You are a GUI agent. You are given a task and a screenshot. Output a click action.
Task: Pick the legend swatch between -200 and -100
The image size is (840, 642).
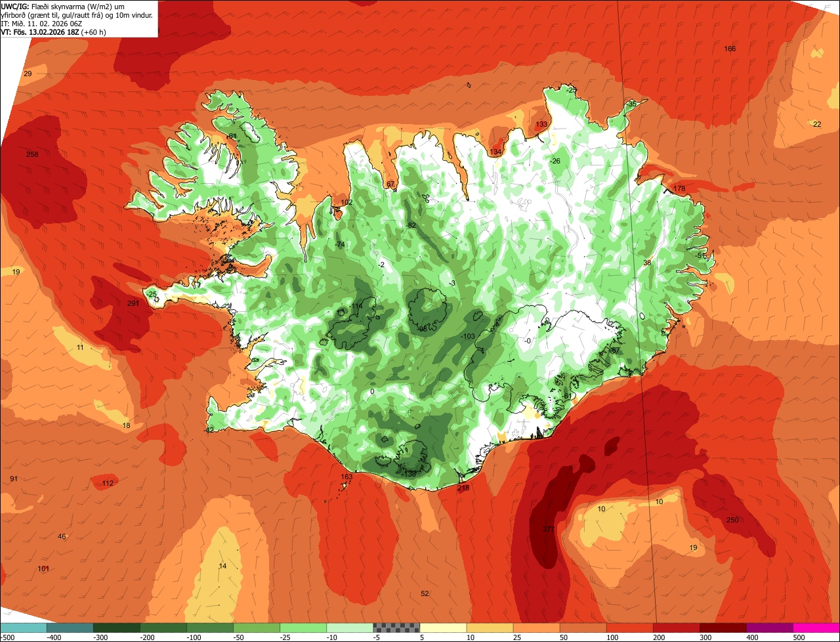coord(163,628)
